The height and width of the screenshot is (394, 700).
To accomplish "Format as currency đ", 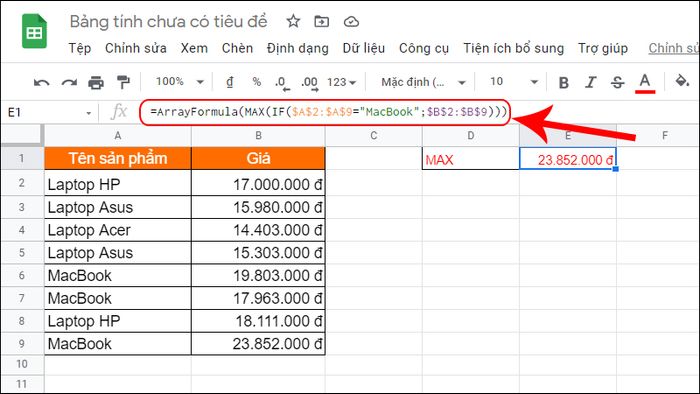I will point(229,82).
